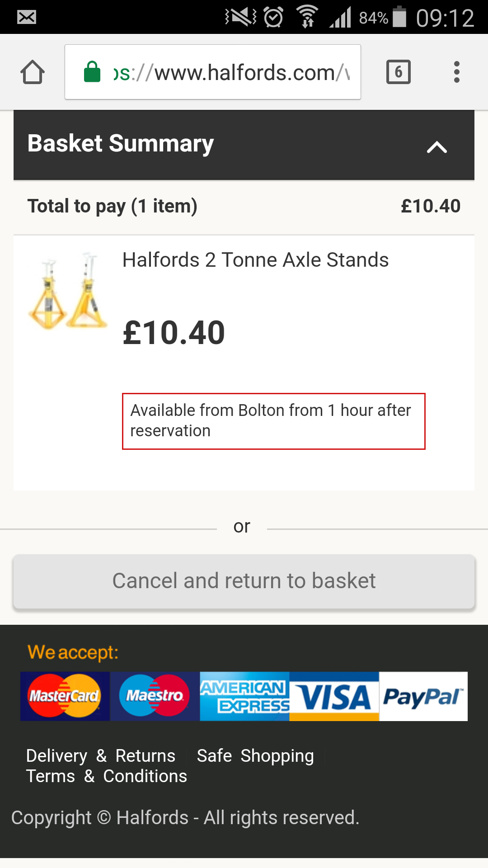
Task: Collapse the Basket Summary chevron
Action: pos(436,147)
